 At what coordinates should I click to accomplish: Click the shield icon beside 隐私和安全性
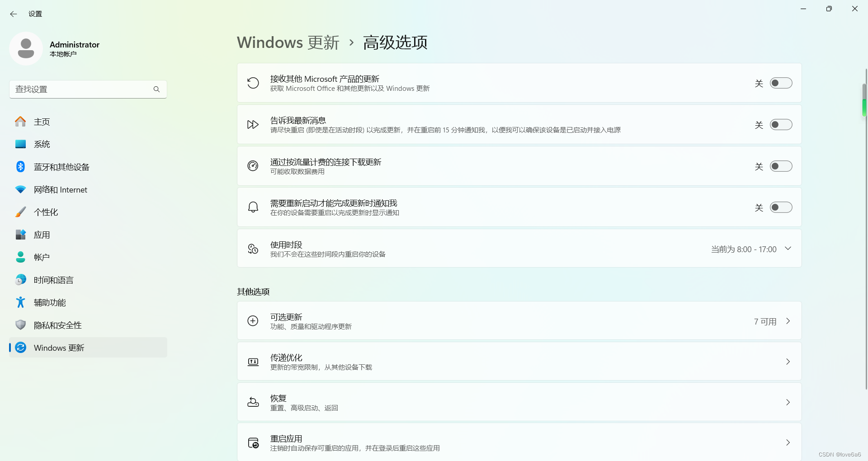click(x=20, y=325)
